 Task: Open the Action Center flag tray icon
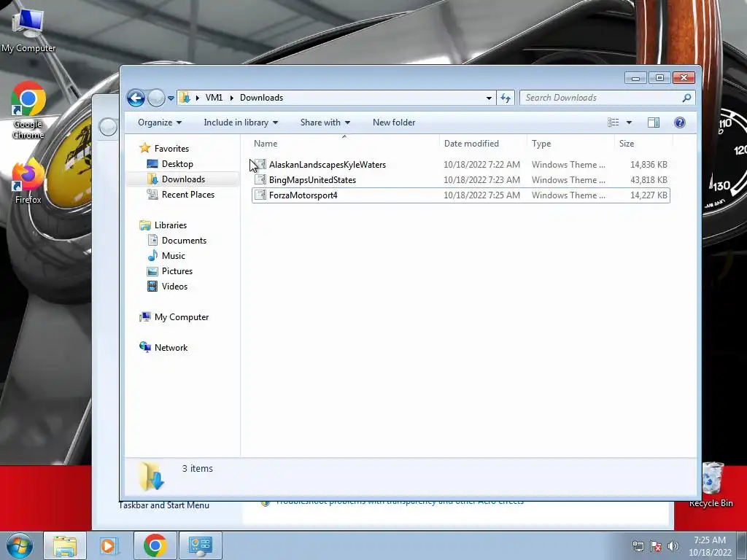(x=656, y=546)
